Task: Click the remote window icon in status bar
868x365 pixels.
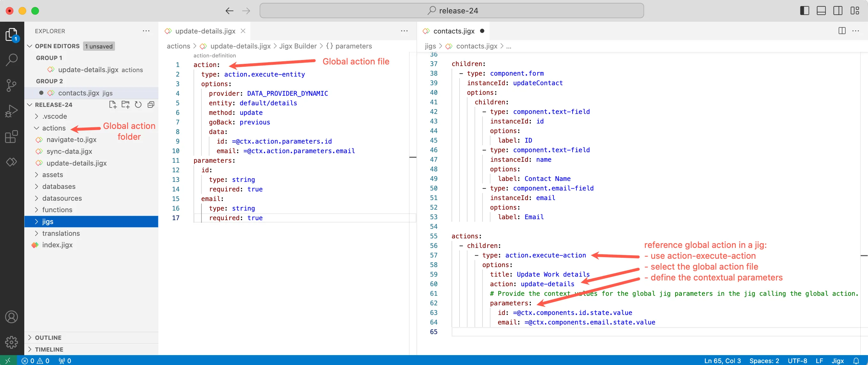Action: point(8,361)
